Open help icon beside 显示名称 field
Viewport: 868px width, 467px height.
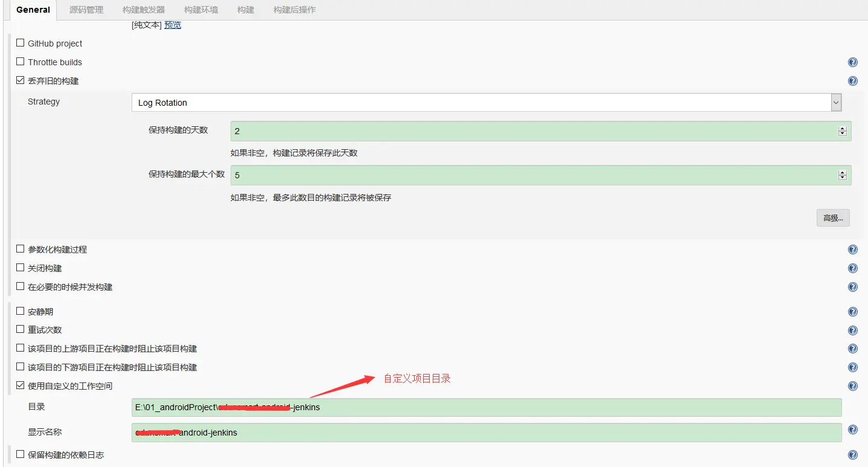tap(852, 430)
